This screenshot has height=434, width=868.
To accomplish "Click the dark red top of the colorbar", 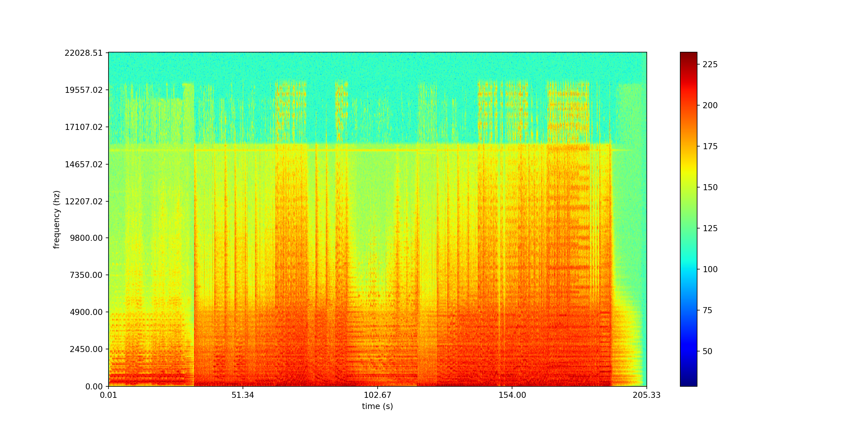I will [x=688, y=55].
